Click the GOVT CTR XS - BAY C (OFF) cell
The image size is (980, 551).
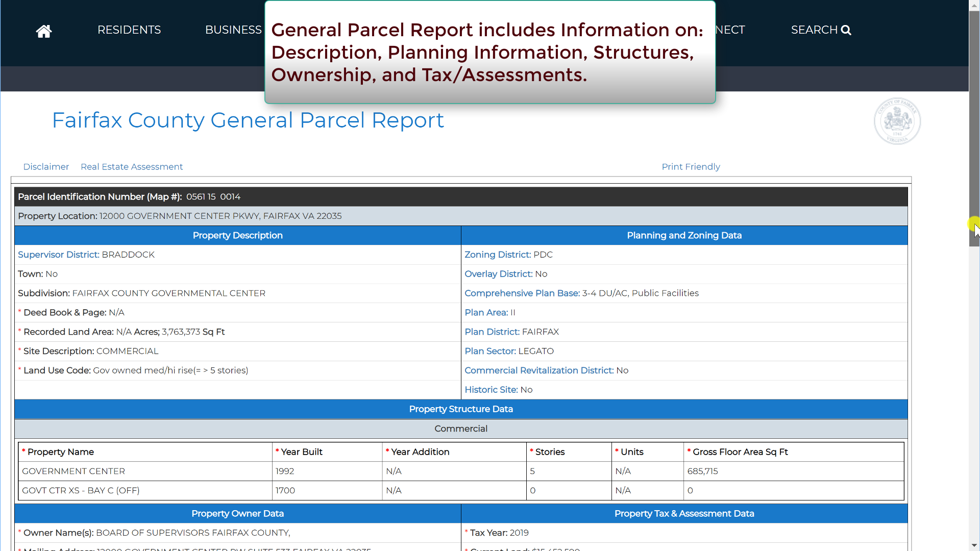point(145,491)
